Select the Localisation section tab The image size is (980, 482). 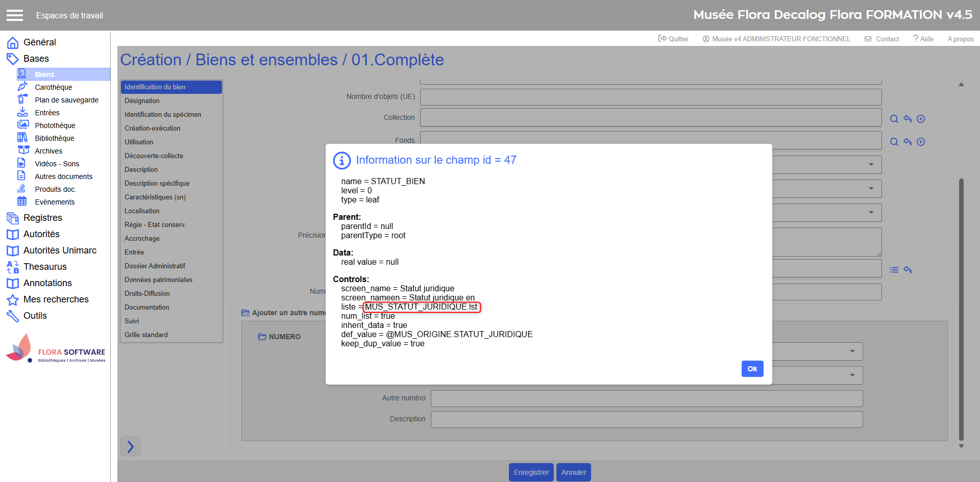(142, 211)
